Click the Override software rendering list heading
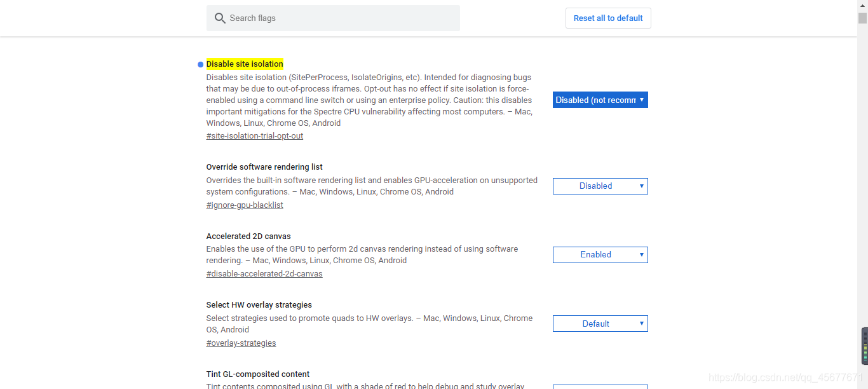 pyautogui.click(x=264, y=167)
